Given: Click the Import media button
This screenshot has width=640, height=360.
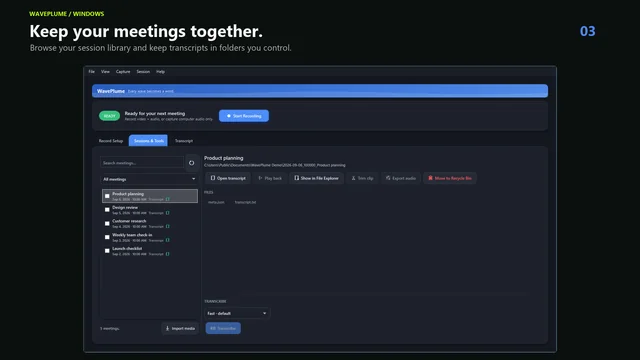Looking at the screenshot, I should [180, 328].
